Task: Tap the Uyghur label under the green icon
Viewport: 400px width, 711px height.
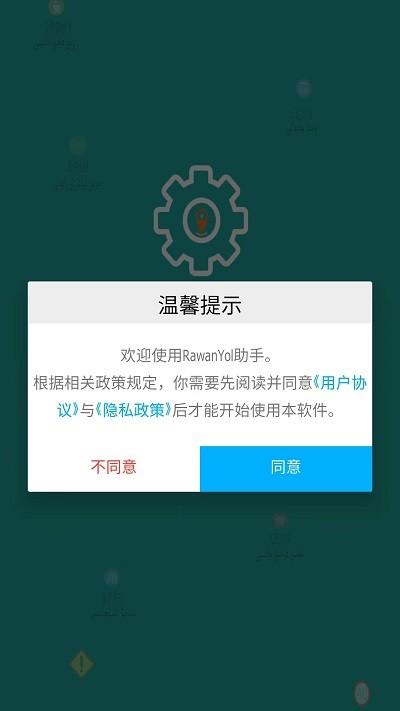Action: point(78,186)
